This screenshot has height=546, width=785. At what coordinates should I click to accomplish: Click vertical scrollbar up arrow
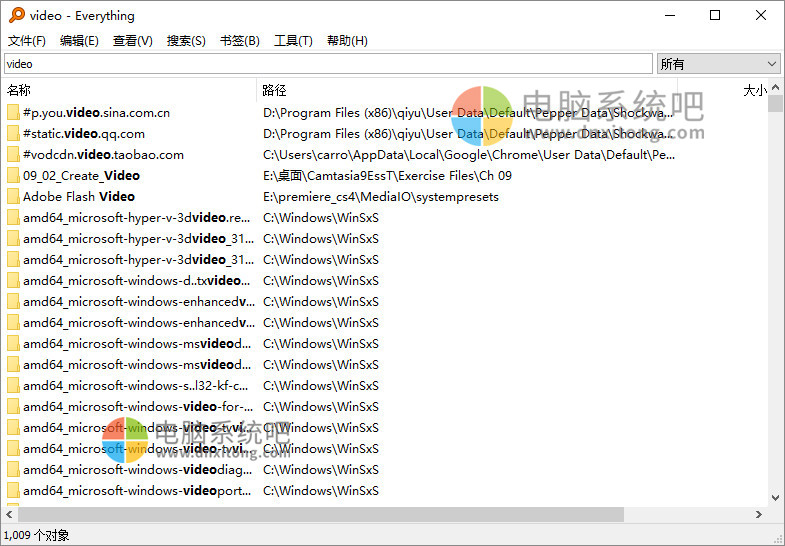tap(775, 87)
